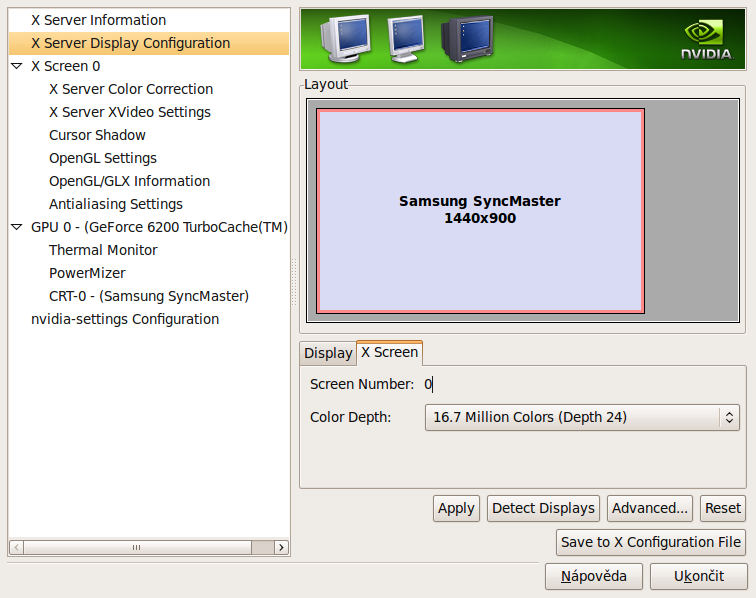
Task: Click Detect Displays button
Action: click(543, 508)
